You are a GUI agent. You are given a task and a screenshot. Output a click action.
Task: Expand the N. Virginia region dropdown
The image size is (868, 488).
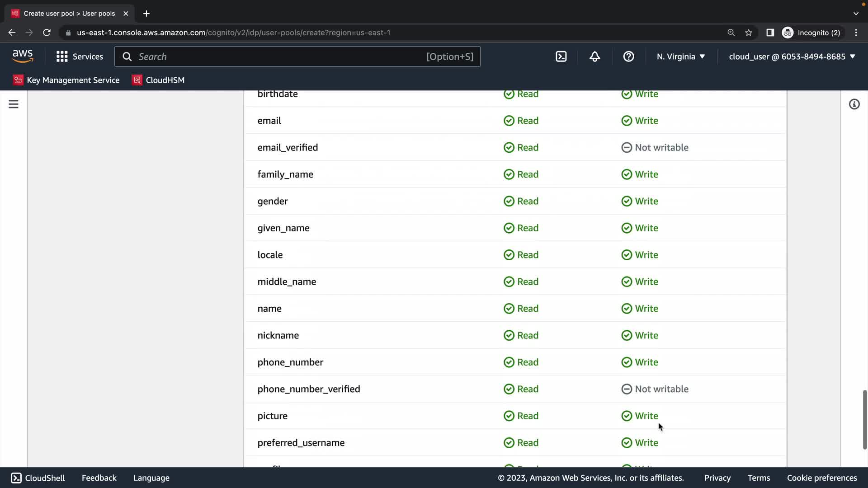coord(681,56)
